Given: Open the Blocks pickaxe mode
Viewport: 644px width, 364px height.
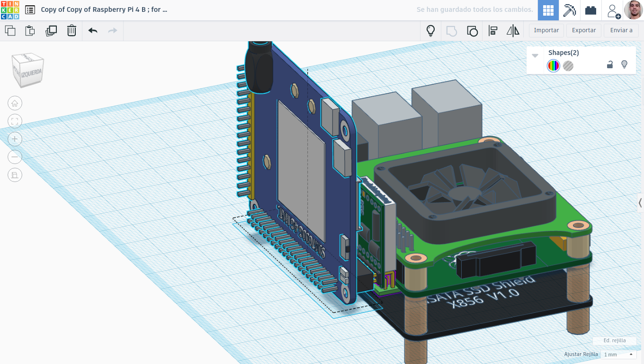Looking at the screenshot, I should click(x=569, y=10).
